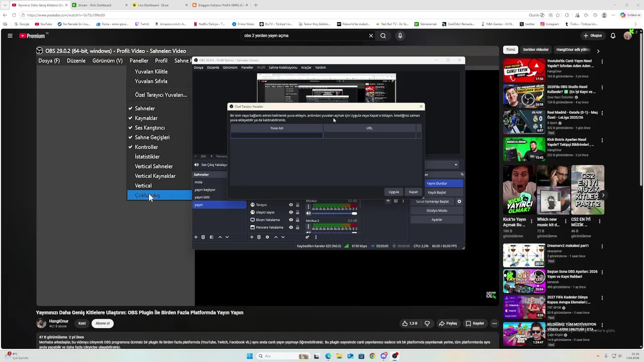The height and width of the screenshot is (362, 644).
Task: Open options for Kick Botrix Ayarları video
Action: (602, 140)
